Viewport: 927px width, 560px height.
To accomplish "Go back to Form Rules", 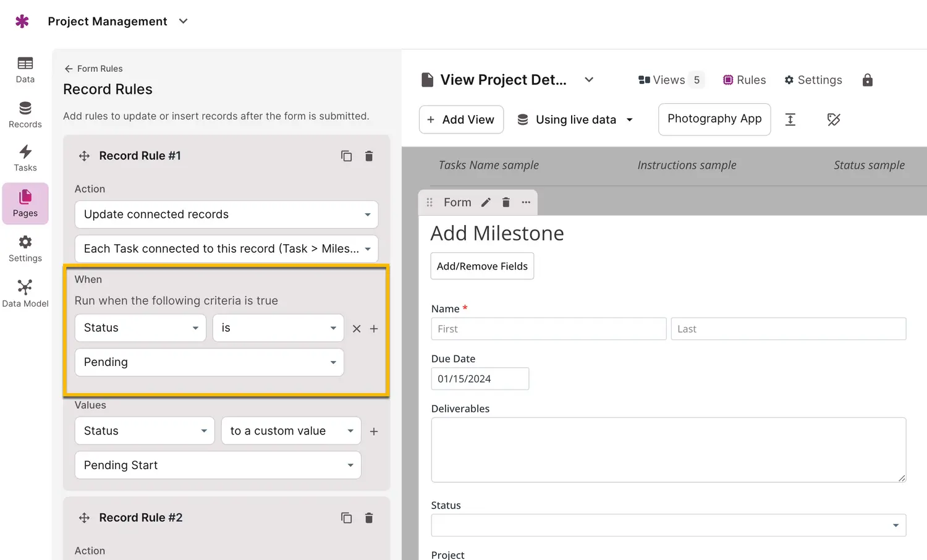I will (x=93, y=69).
